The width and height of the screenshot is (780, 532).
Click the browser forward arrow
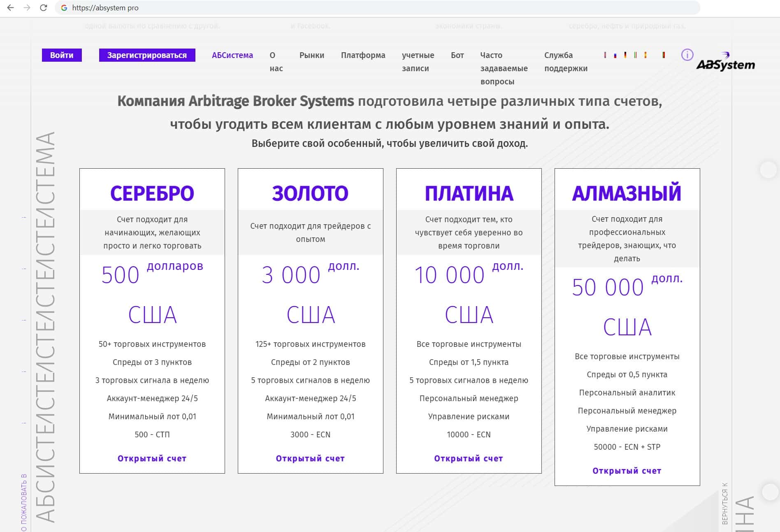(x=27, y=8)
